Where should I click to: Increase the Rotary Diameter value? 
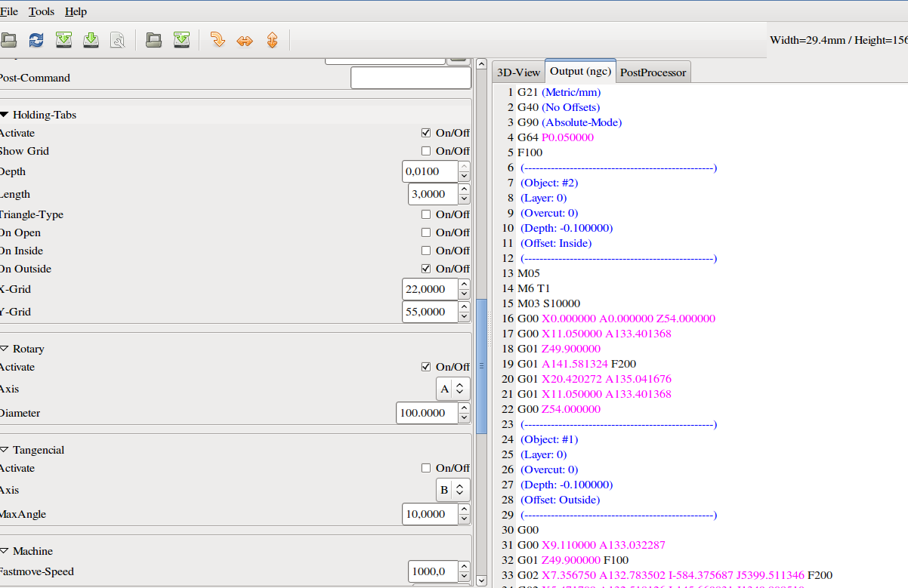465,408
